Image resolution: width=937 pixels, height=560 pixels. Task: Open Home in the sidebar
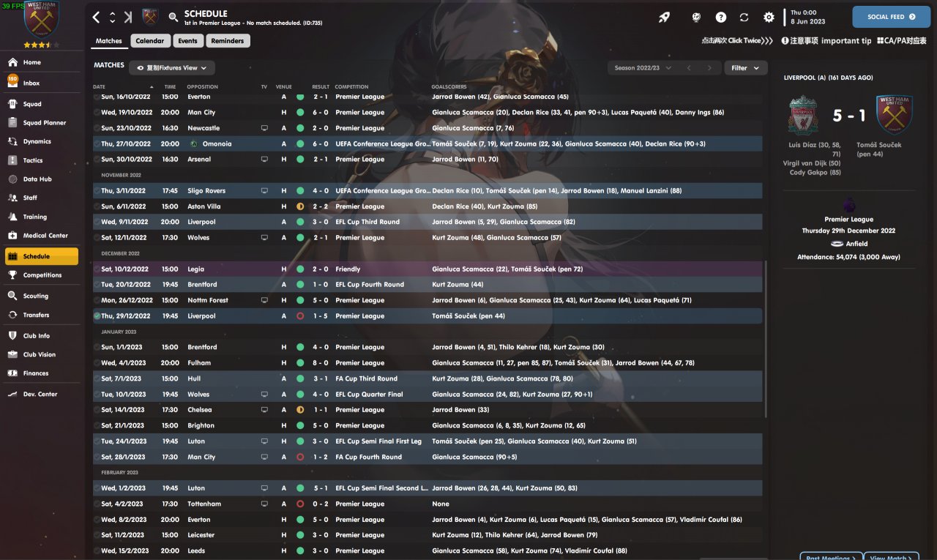coord(41,62)
